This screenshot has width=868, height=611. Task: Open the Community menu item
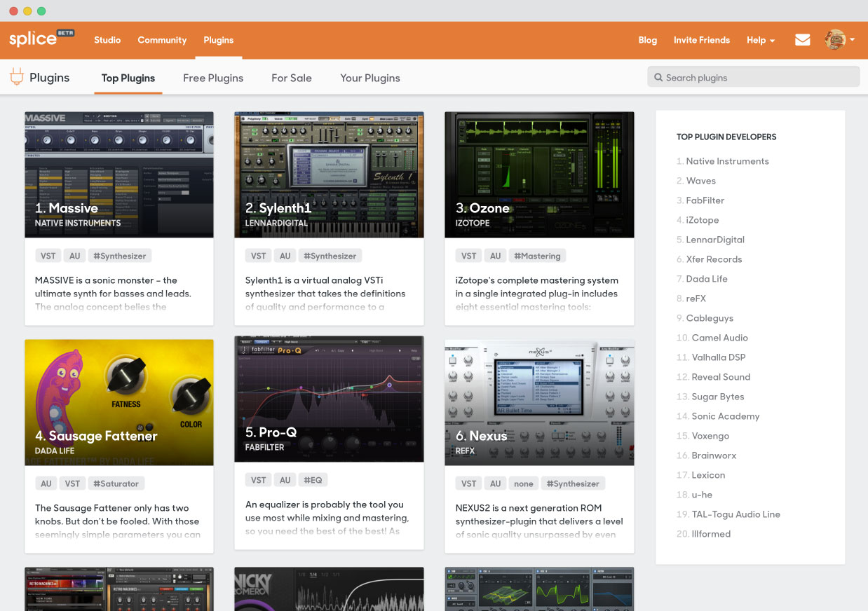click(x=162, y=40)
